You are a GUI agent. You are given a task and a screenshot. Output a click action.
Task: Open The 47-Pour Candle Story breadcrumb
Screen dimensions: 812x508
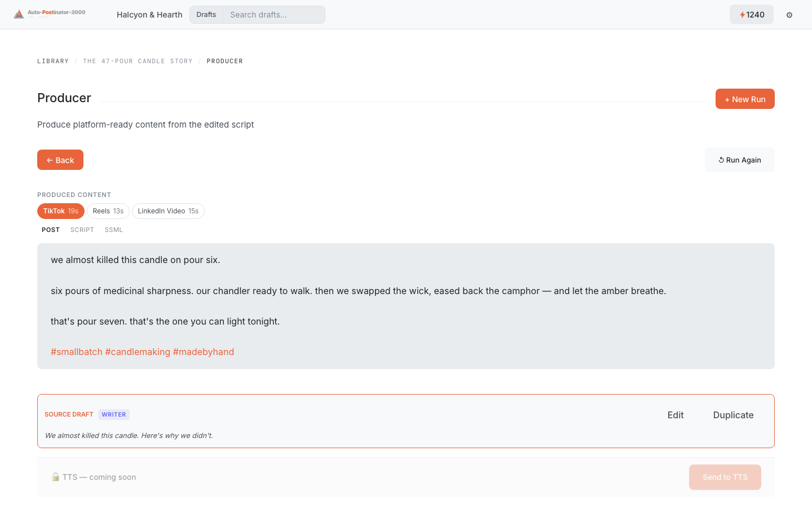pyautogui.click(x=138, y=61)
